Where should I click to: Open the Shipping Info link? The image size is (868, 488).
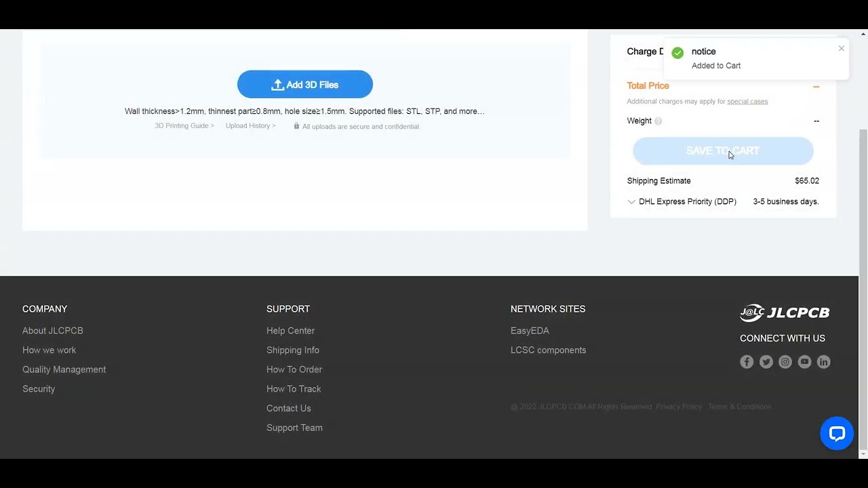tap(293, 350)
